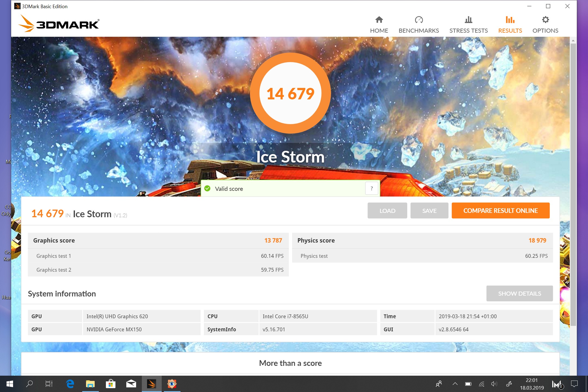Click the LOAD button
588x392 pixels.
(x=387, y=210)
